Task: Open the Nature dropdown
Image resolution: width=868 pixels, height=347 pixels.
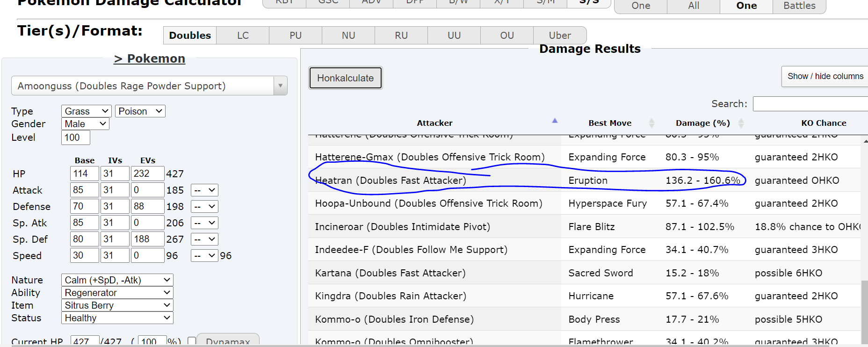Action: pos(117,280)
